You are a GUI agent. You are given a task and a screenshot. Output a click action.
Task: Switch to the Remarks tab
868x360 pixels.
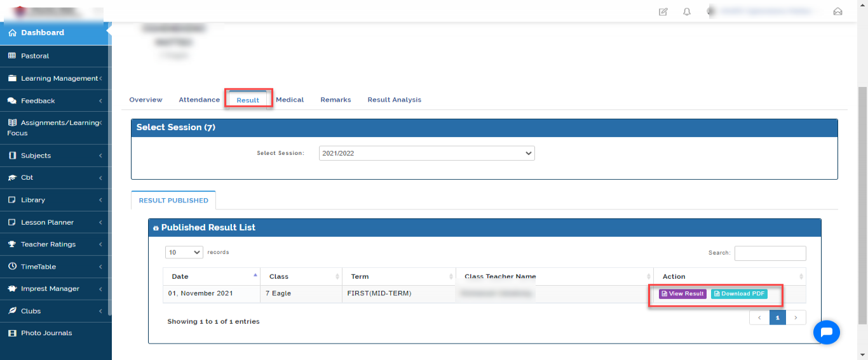[x=336, y=100]
